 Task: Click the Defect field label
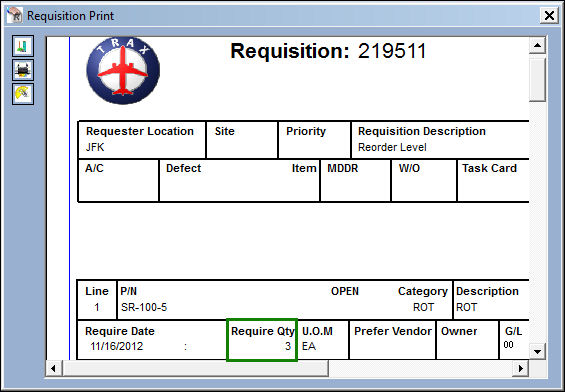tap(183, 168)
